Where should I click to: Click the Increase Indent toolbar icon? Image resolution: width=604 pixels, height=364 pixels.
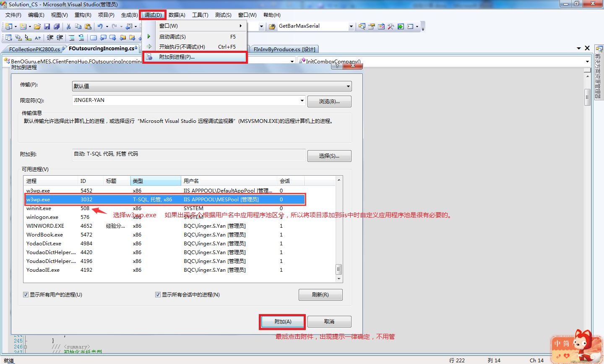[60, 38]
